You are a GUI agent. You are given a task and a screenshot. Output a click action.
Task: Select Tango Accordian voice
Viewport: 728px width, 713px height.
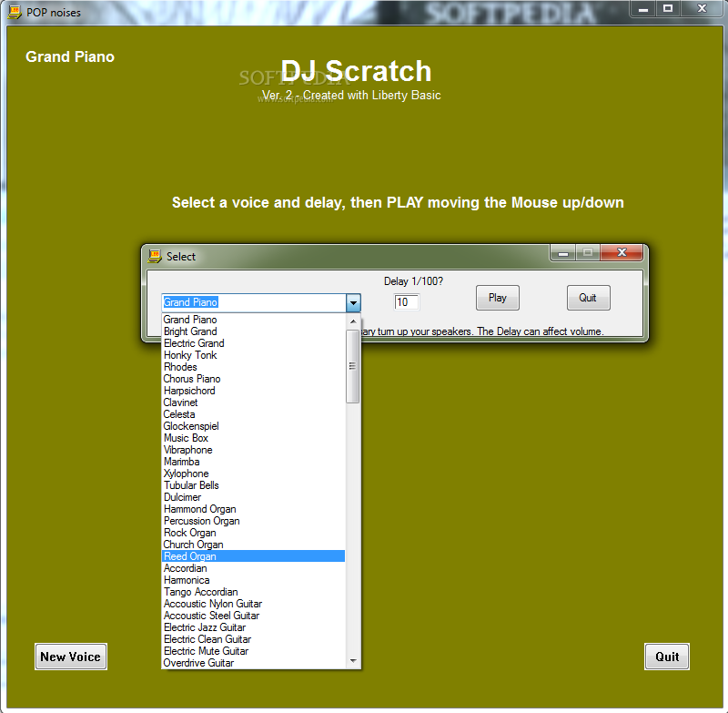(254, 592)
